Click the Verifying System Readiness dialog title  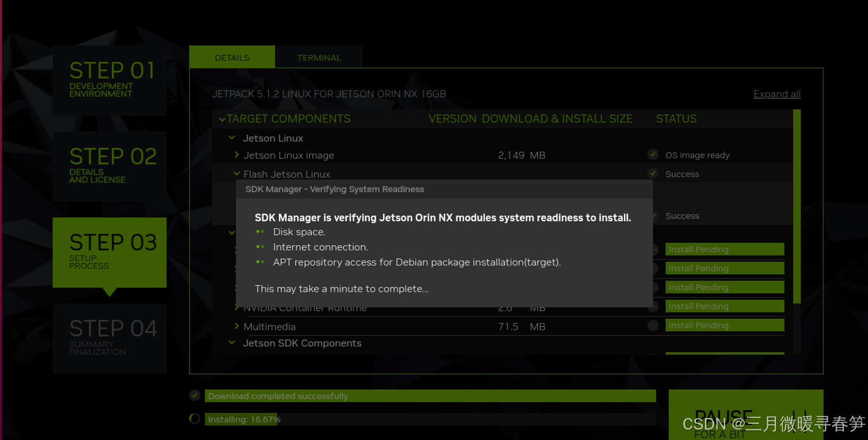click(334, 189)
